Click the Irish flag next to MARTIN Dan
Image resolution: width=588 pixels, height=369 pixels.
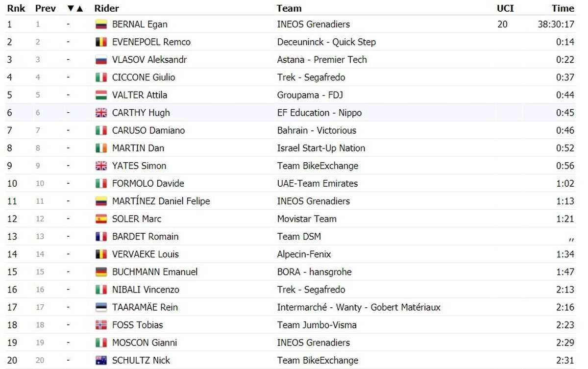click(x=101, y=148)
